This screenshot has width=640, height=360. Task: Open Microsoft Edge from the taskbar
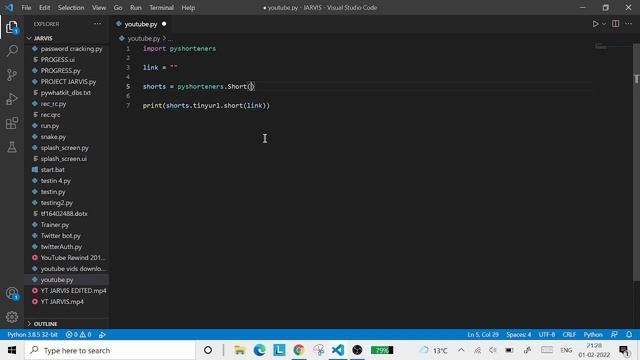(259, 350)
